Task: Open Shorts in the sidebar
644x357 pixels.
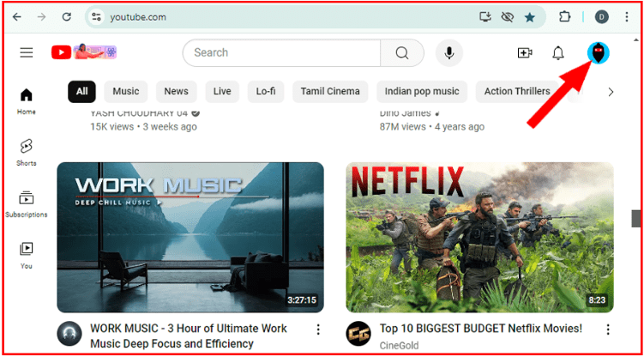Action: 27,153
